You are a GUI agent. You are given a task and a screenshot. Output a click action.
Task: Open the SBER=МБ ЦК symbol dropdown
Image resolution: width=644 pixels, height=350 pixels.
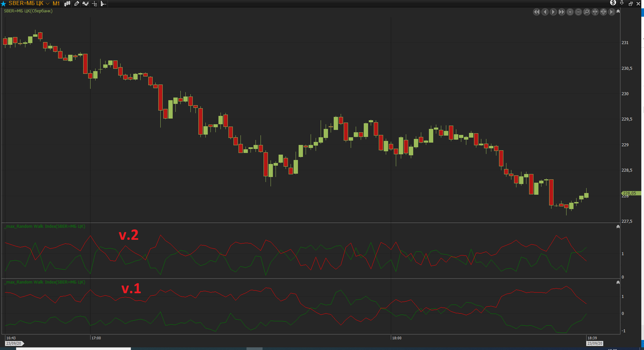(x=47, y=4)
